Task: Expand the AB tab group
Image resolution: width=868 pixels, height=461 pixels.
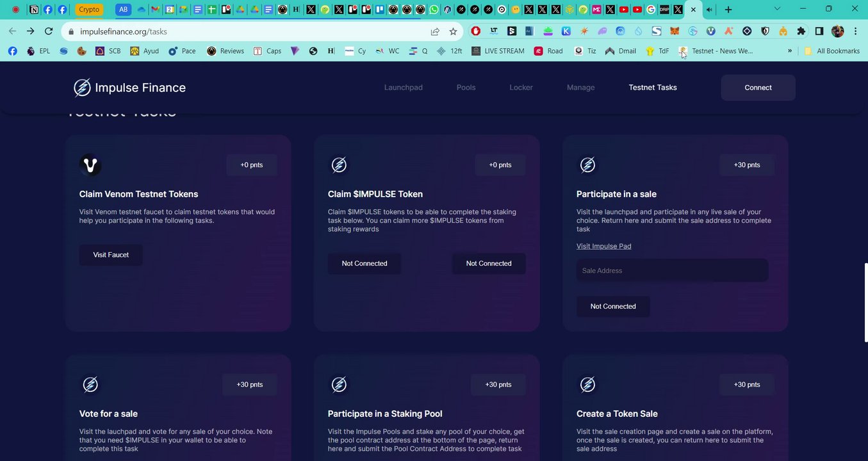Action: (122, 10)
